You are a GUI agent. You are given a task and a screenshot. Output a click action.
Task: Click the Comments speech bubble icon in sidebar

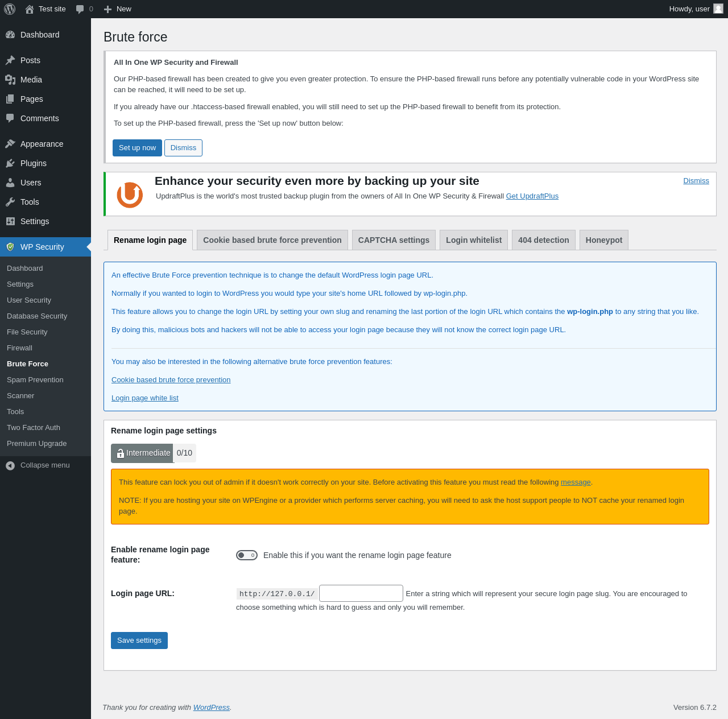pyautogui.click(x=10, y=118)
